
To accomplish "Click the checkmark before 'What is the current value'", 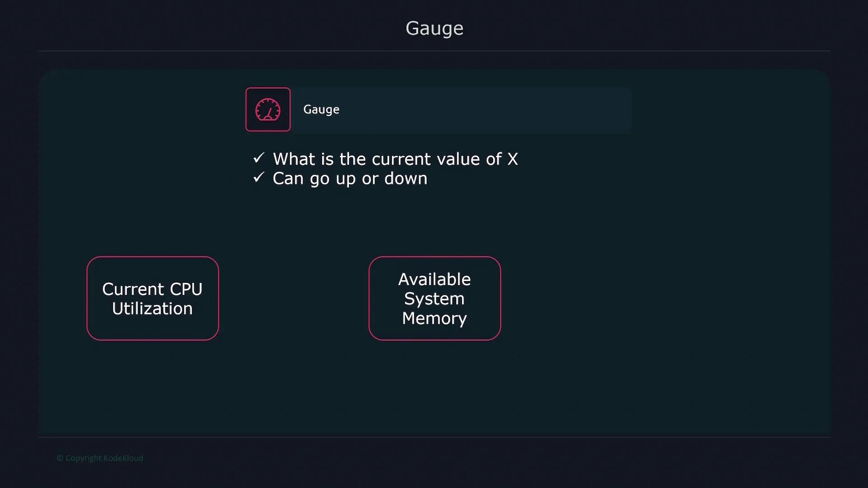I will (x=259, y=158).
